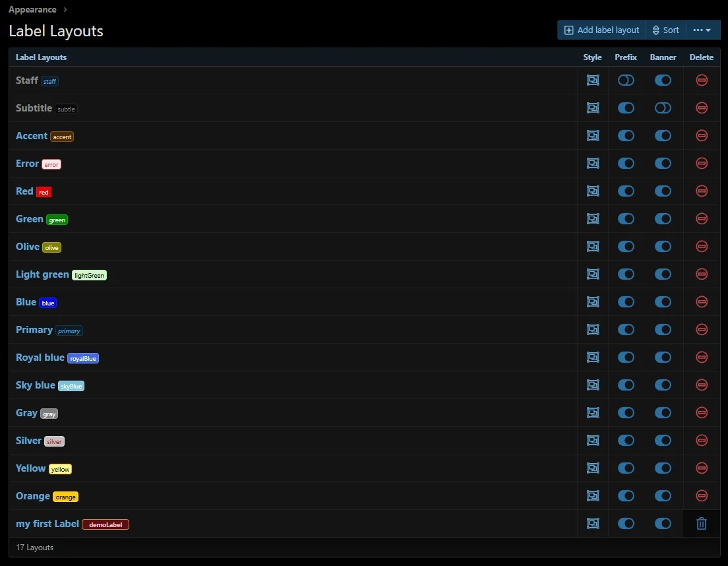Image resolution: width=728 pixels, height=566 pixels.
Task: Remove the Orange label using its delete icon
Action: pyautogui.click(x=702, y=495)
